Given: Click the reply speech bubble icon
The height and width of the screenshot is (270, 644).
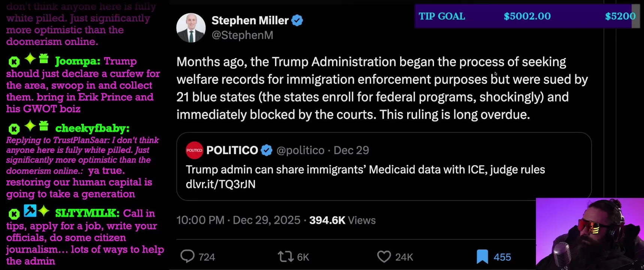Looking at the screenshot, I should pyautogui.click(x=187, y=256).
